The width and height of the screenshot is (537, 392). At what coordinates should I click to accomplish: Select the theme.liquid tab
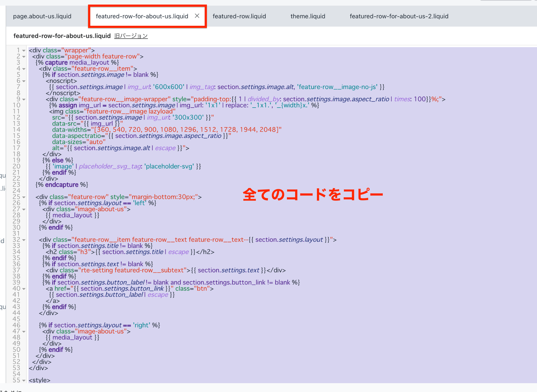click(x=308, y=16)
